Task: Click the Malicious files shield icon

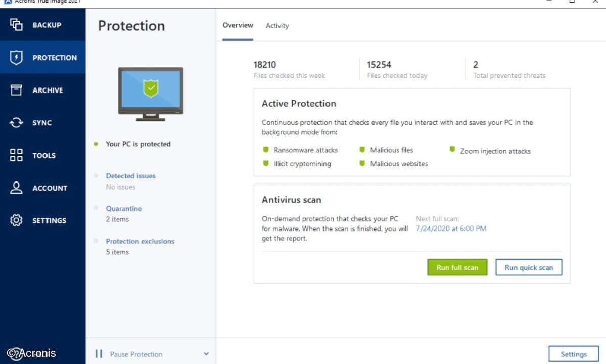Action: click(362, 150)
